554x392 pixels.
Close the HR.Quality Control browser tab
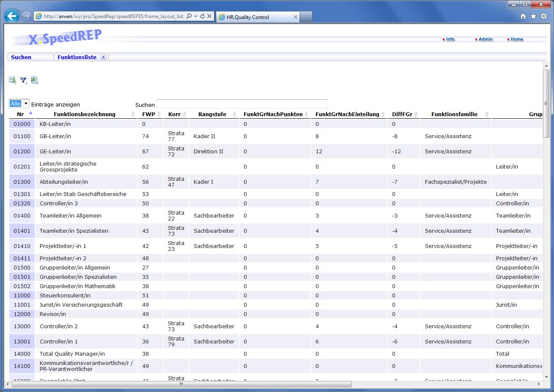coord(296,17)
